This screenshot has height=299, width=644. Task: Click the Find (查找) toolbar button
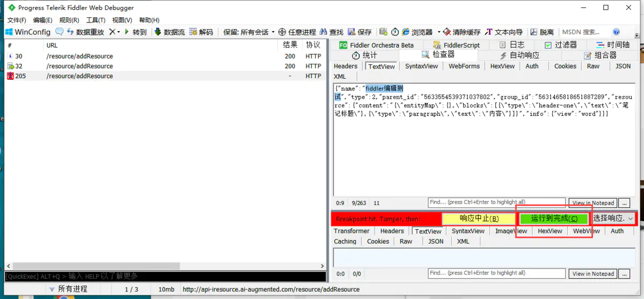pos(331,32)
